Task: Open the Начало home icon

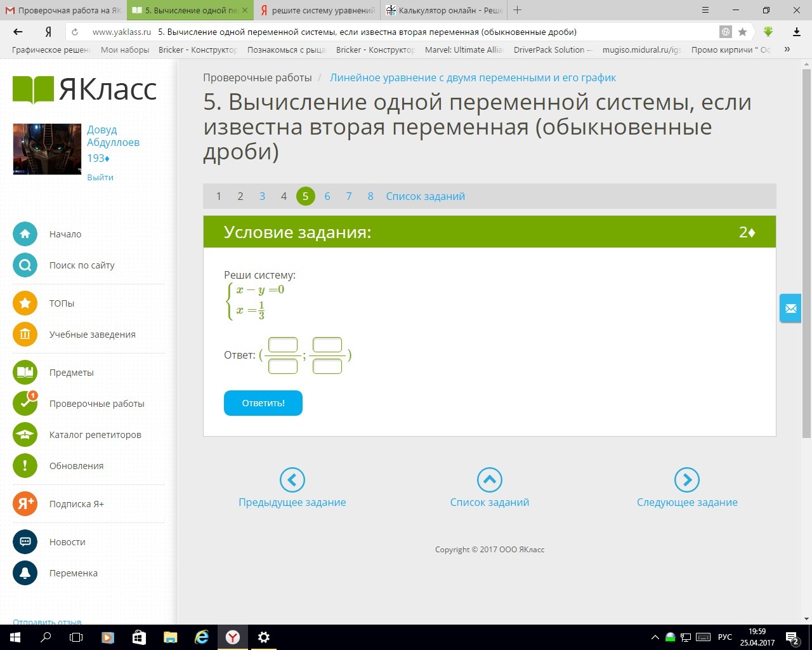Action: tap(25, 234)
